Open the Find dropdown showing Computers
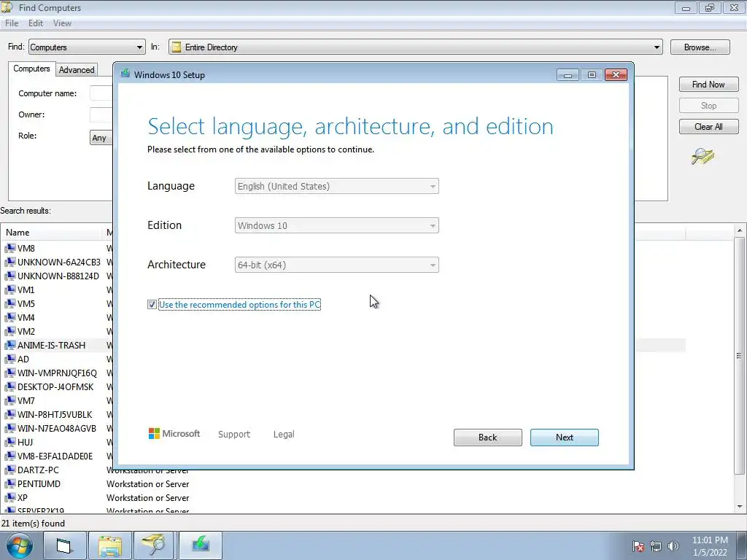 tap(87, 47)
